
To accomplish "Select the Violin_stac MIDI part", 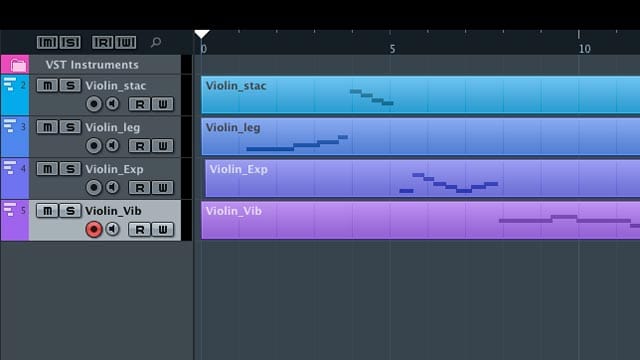I will pyautogui.click(x=420, y=95).
